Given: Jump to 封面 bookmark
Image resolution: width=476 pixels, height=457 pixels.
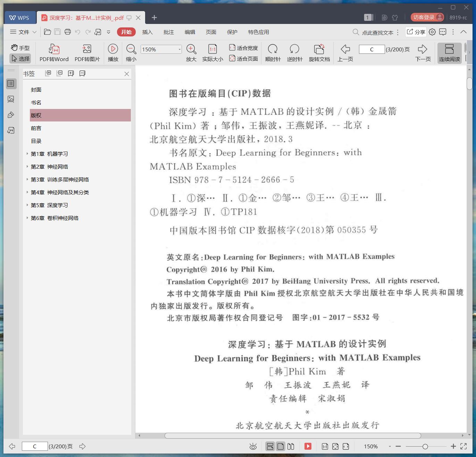Looking at the screenshot, I should [x=36, y=90].
